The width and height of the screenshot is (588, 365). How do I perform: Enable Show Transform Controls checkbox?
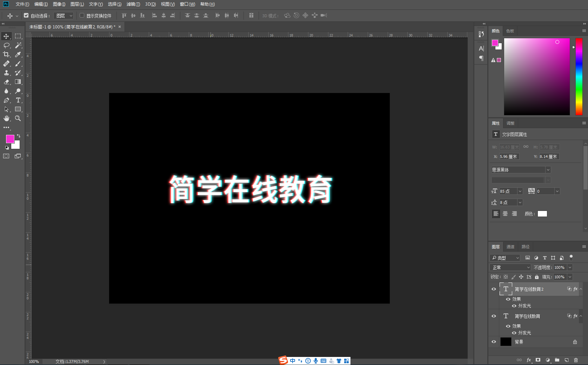(82, 15)
